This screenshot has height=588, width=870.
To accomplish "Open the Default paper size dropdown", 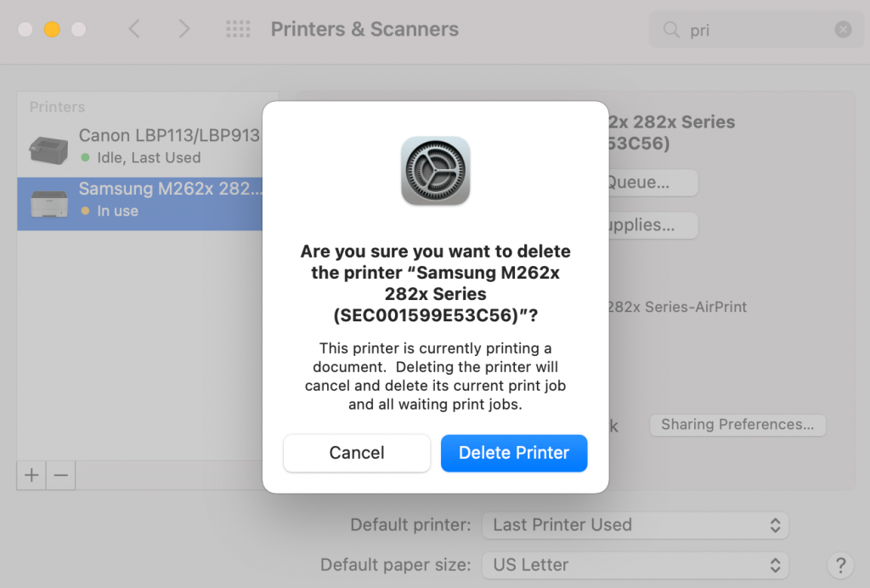I will tap(636, 565).
